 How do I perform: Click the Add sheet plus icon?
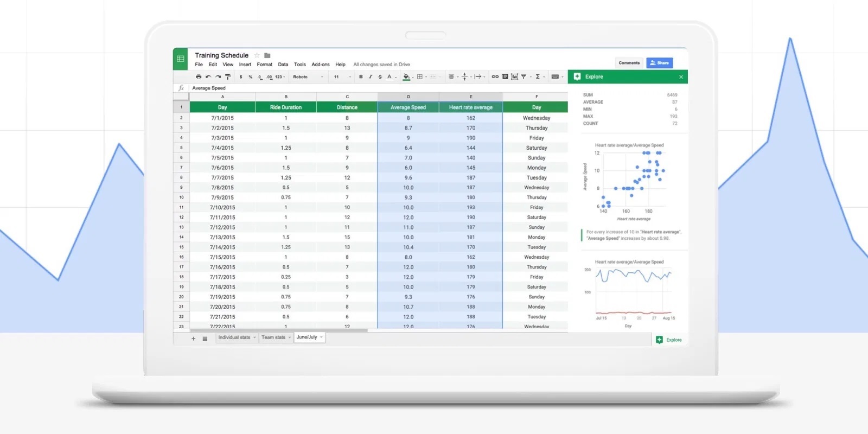pyautogui.click(x=193, y=339)
